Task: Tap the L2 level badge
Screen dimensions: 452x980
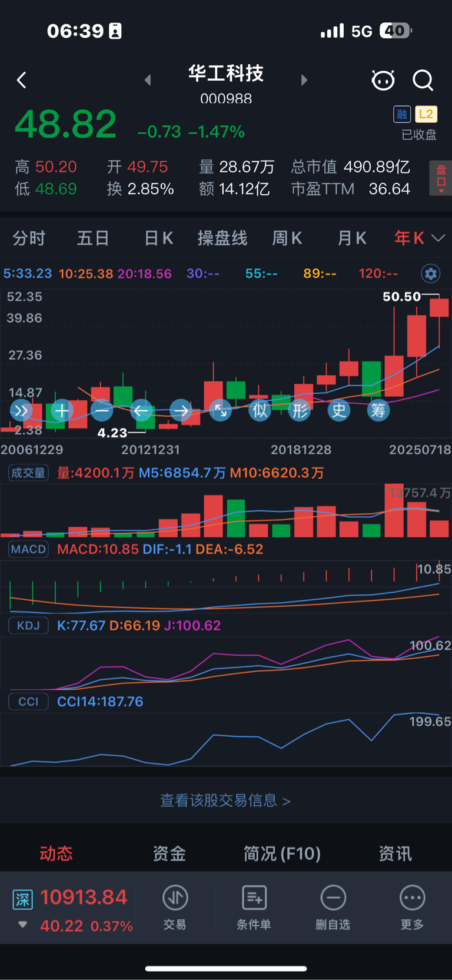Action: tap(426, 114)
